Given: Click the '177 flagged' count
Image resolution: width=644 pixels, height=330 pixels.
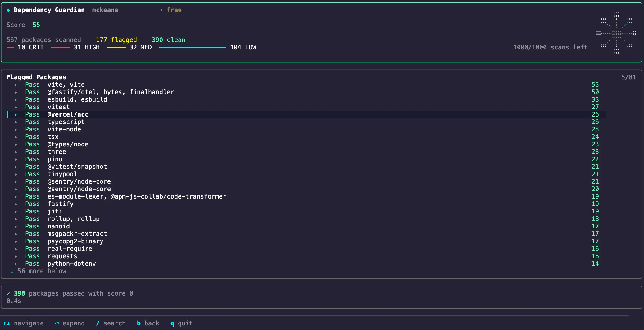Looking at the screenshot, I should pyautogui.click(x=116, y=40).
